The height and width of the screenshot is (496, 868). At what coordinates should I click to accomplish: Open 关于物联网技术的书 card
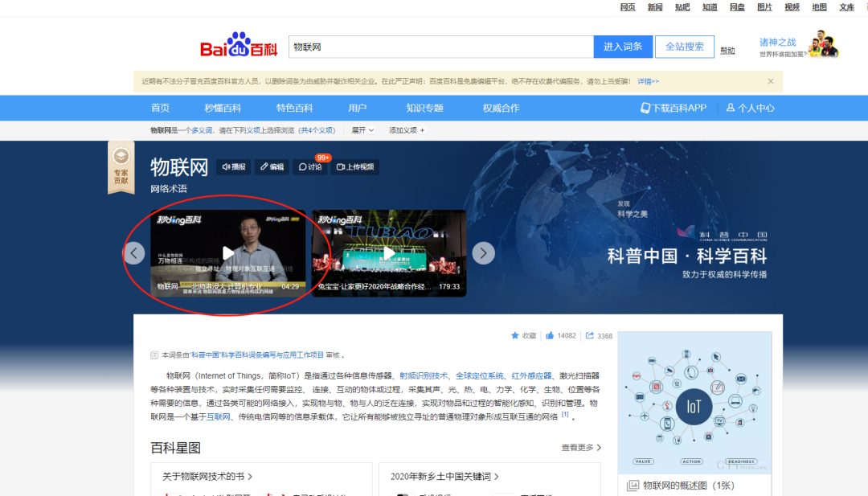point(207,476)
